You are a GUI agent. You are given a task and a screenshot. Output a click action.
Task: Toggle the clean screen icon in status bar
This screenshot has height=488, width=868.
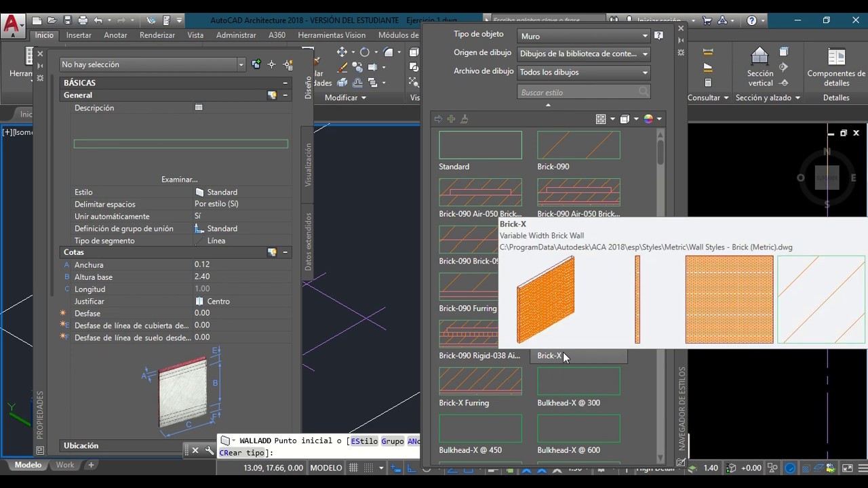click(x=847, y=468)
